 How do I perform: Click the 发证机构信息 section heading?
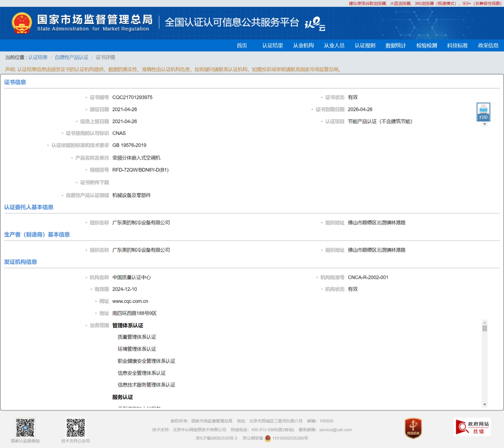20,262
